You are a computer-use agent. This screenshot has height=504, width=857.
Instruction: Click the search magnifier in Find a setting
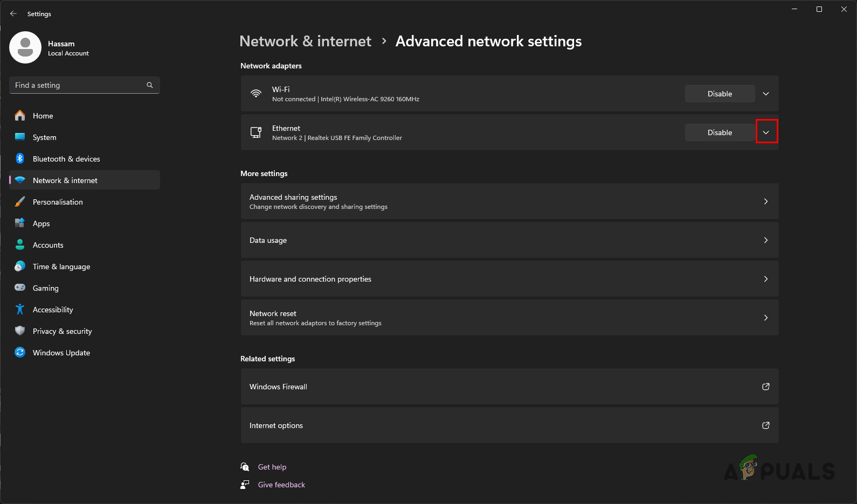click(149, 85)
